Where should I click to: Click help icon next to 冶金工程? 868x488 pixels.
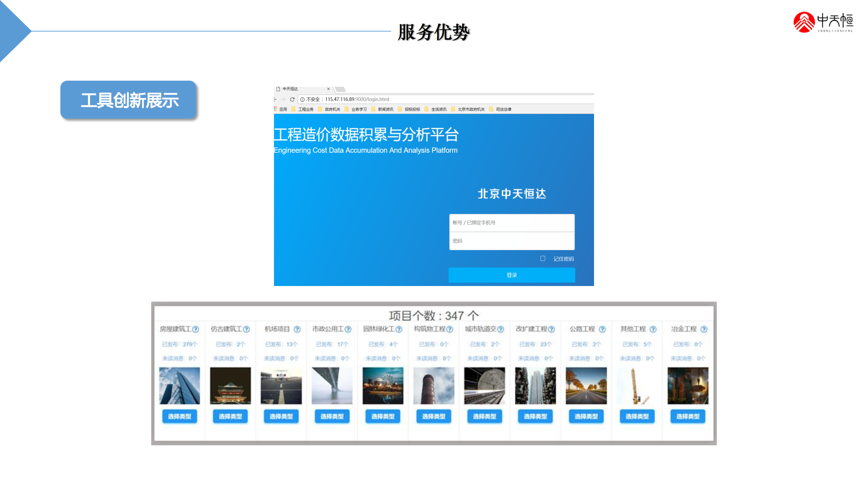tap(704, 329)
